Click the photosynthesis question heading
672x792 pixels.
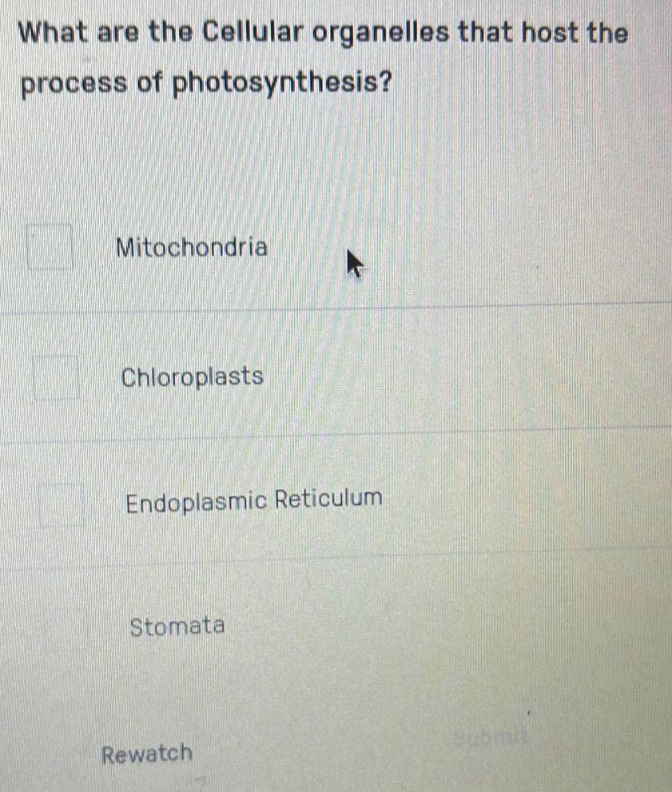click(320, 58)
